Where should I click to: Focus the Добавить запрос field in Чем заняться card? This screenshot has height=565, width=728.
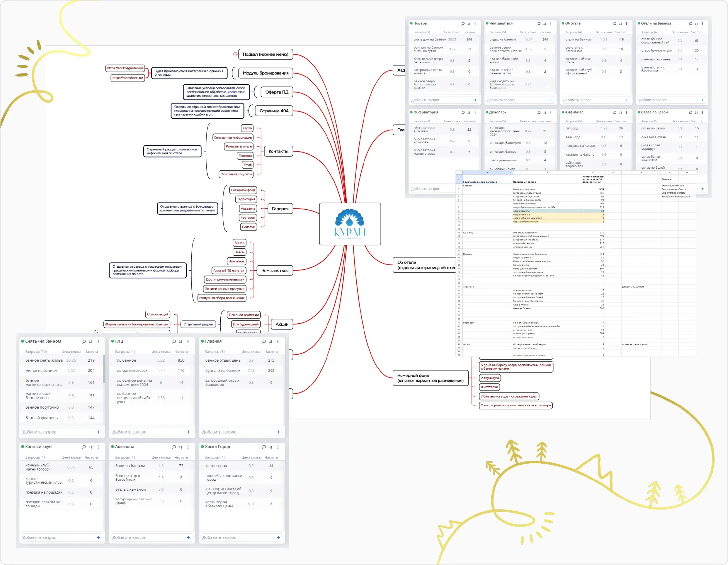tap(520, 100)
